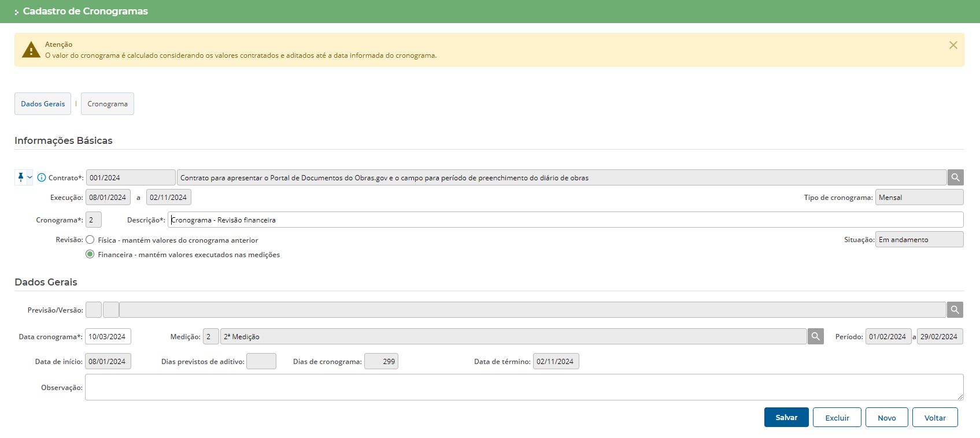Click inside the Observação text area
Screen dimensions: 980x438
[523, 387]
